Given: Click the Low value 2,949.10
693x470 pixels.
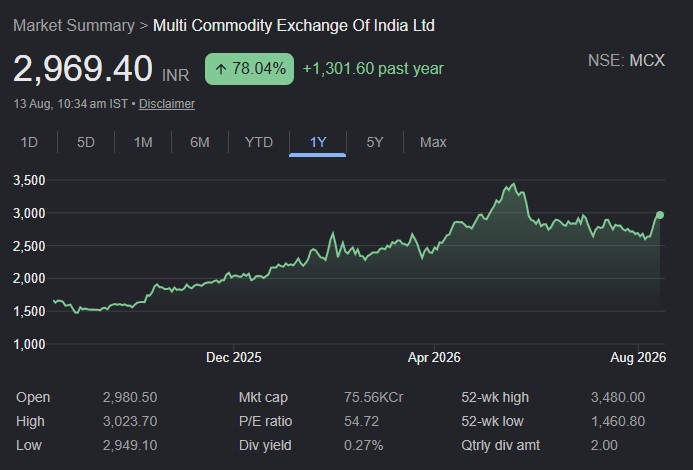Looking at the screenshot, I should point(130,445).
